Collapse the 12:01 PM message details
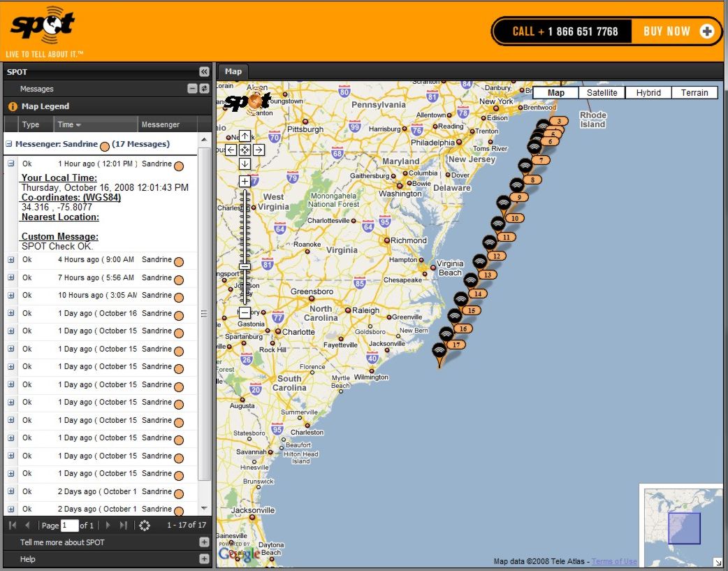Screen dimensions: 728x571 10,164
